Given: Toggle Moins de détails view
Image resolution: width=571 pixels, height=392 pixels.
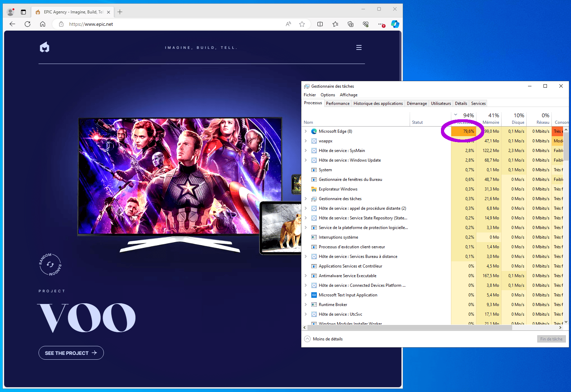Looking at the screenshot, I should click(x=324, y=339).
